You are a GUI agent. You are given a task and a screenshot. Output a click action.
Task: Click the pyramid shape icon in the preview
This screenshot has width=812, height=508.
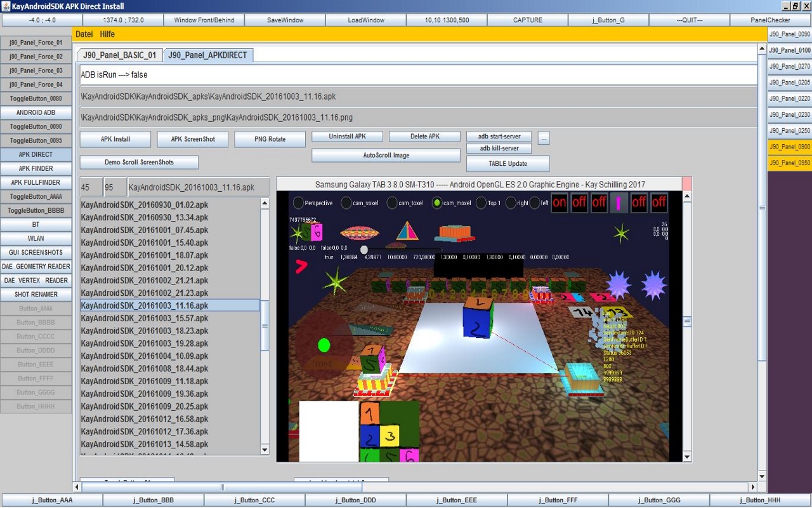tap(407, 231)
